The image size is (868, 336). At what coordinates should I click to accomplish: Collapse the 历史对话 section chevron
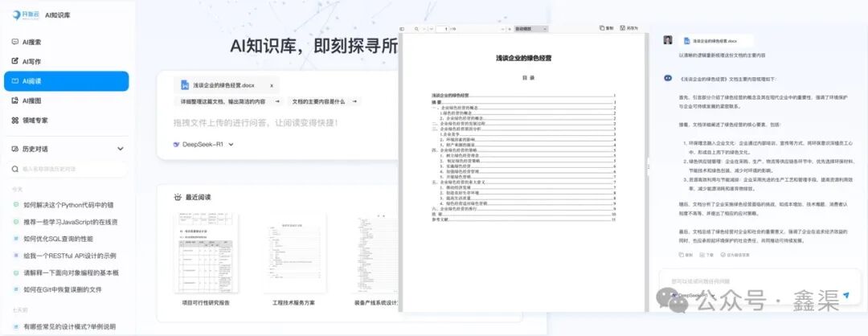click(x=120, y=149)
